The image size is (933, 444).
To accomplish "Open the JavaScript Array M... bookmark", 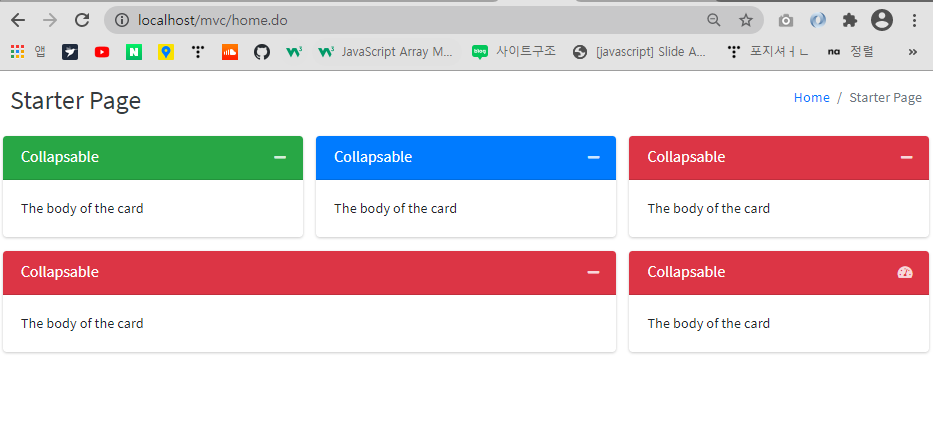I will click(386, 52).
